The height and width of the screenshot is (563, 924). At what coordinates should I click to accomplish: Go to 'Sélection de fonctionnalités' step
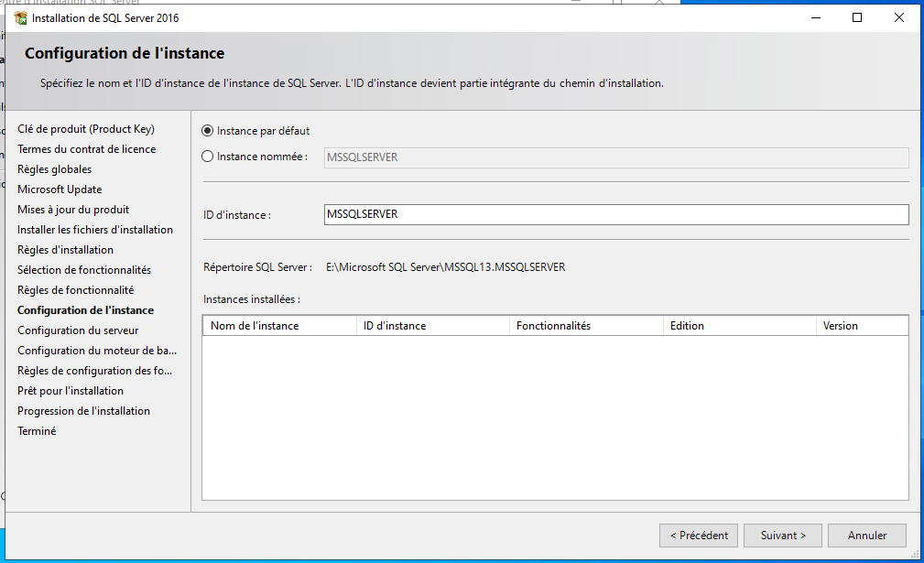84,270
